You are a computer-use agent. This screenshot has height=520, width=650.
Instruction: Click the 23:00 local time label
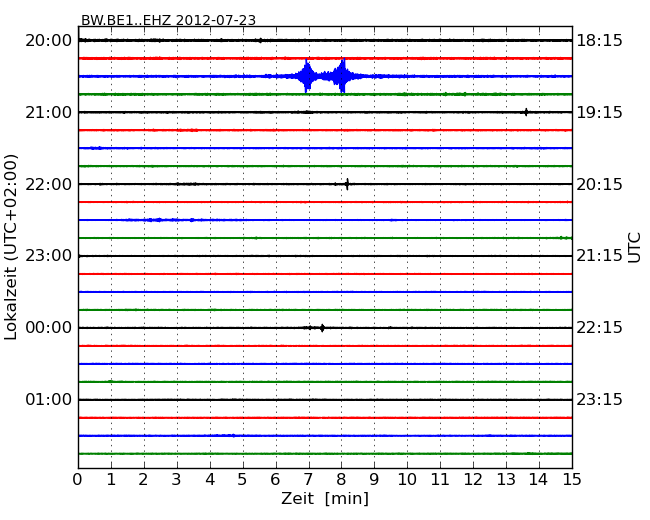click(49, 256)
